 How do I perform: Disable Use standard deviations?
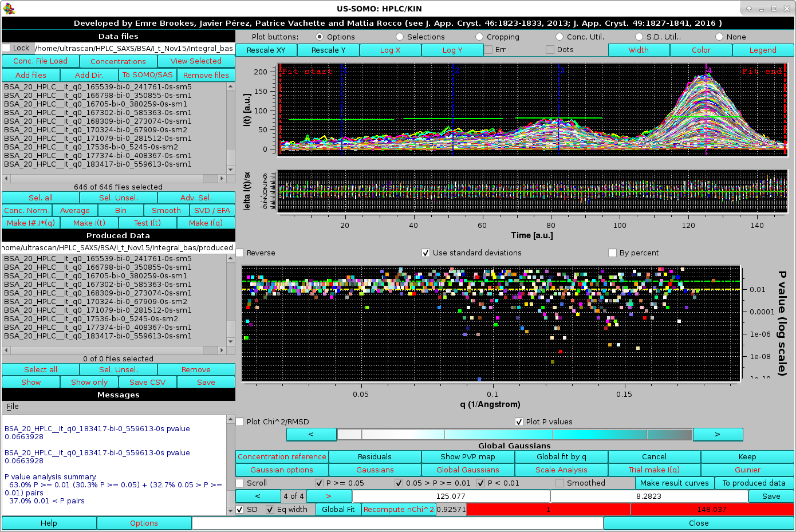426,253
